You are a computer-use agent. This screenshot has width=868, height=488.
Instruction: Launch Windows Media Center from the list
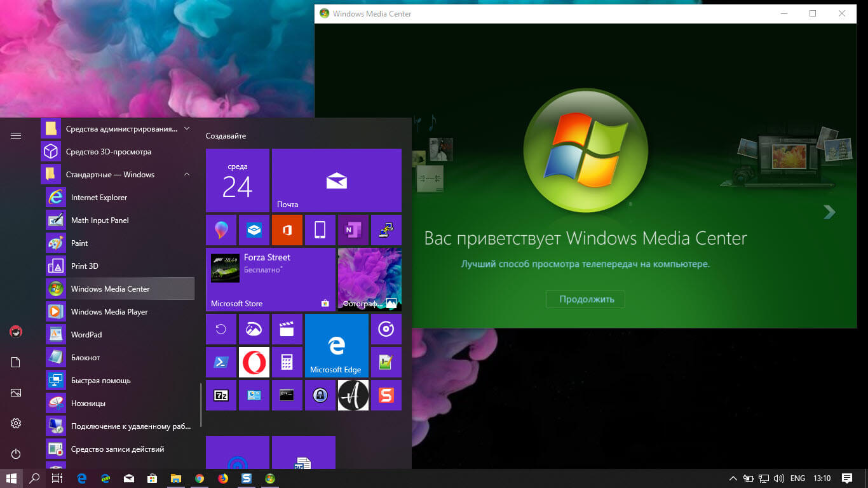click(120, 289)
